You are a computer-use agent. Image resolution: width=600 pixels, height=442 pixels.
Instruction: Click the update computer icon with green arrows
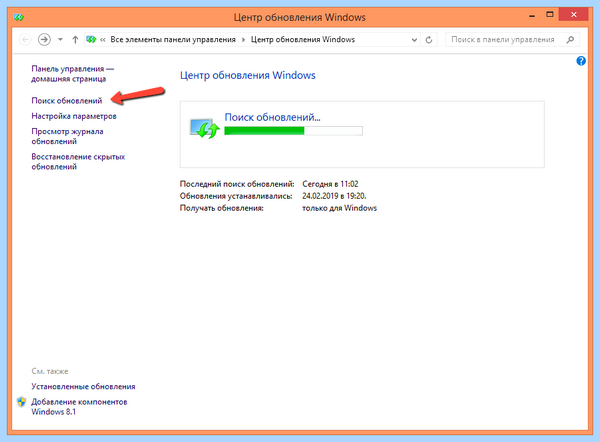click(x=204, y=129)
